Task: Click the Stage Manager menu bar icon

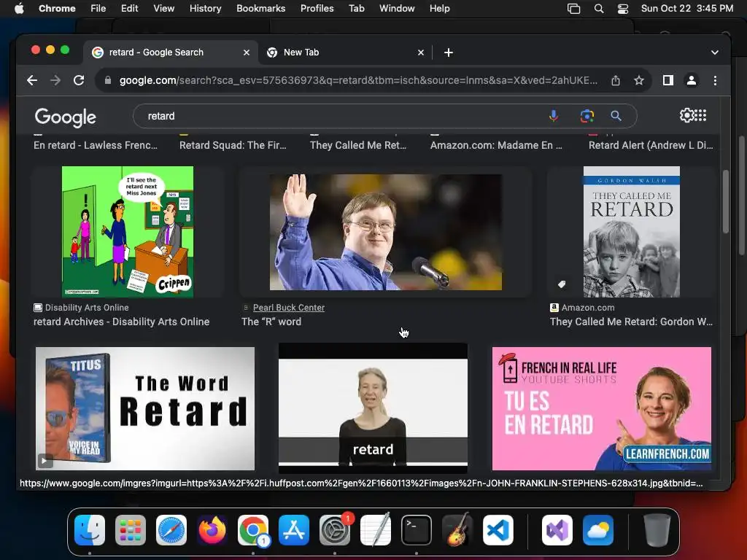Action: click(x=573, y=9)
